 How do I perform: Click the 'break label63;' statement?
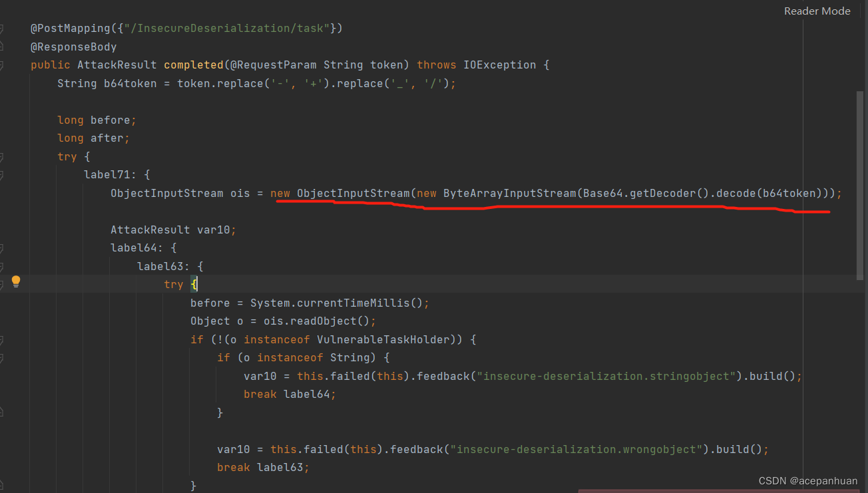click(264, 468)
